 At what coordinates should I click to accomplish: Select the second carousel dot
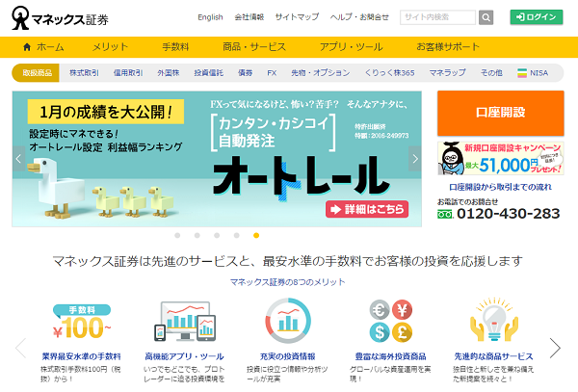(x=197, y=235)
